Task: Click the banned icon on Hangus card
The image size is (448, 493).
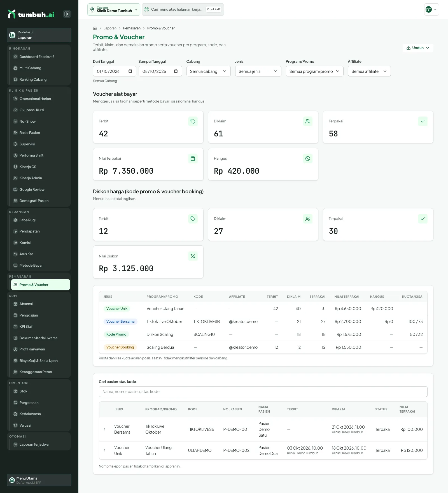Action: pyautogui.click(x=308, y=159)
